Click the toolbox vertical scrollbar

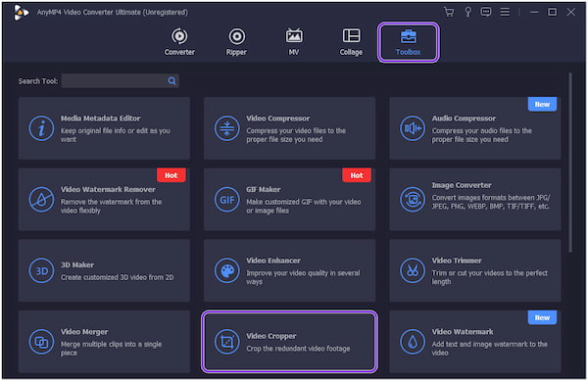tap(570, 163)
